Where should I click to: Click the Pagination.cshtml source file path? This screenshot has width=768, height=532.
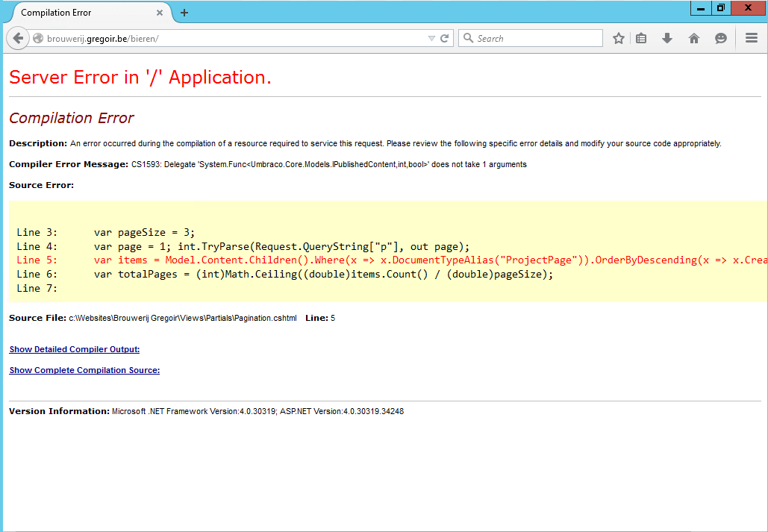click(x=183, y=319)
